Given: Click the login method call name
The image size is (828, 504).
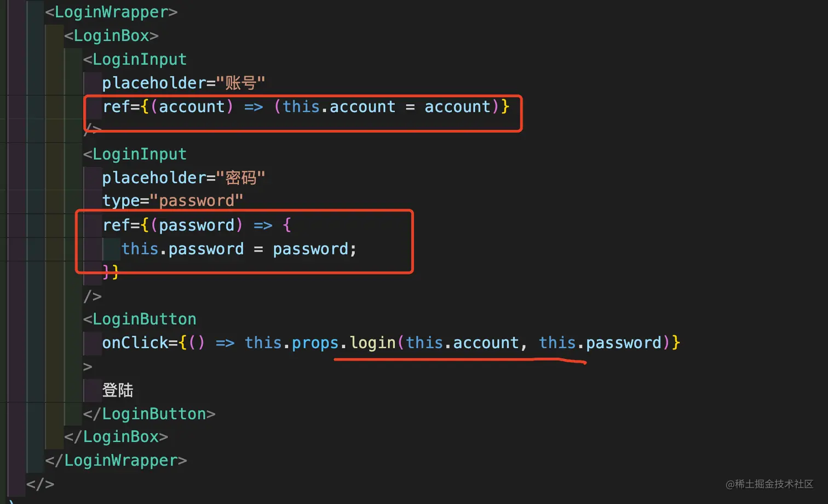Looking at the screenshot, I should point(372,343).
